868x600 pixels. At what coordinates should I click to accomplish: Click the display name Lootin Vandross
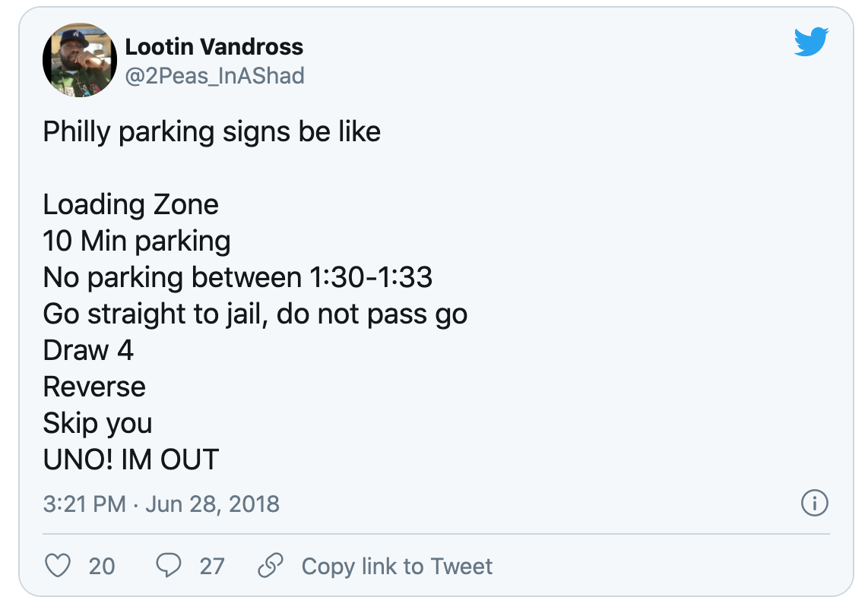(x=214, y=47)
